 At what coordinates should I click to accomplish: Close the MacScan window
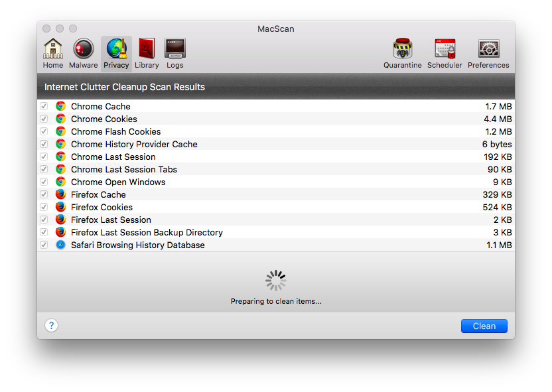46,29
